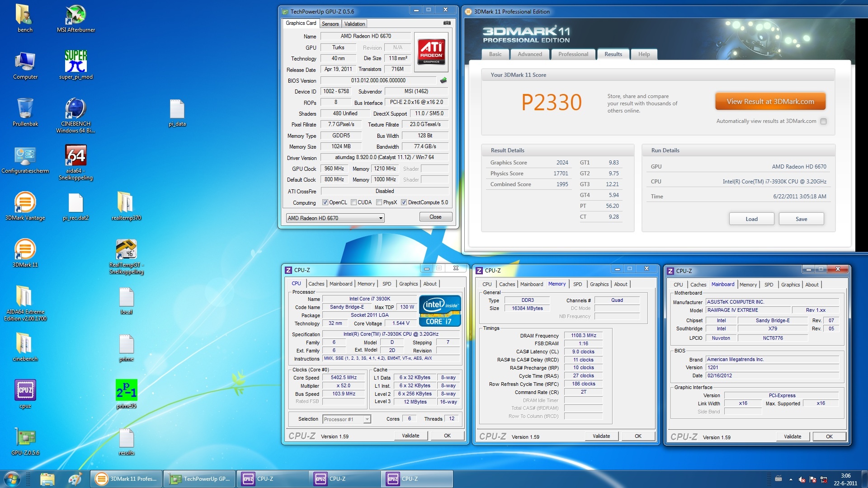The image size is (868, 488).
Task: Open Windows Explorer taskbar icon
Action: point(47,479)
